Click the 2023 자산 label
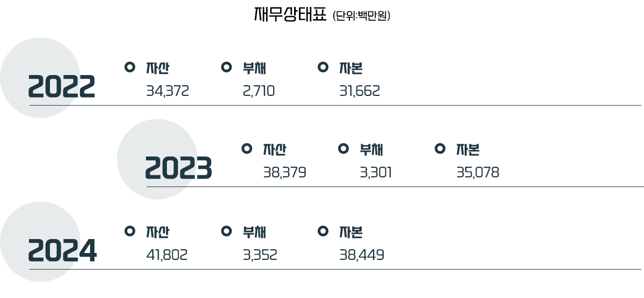The height and width of the screenshot is (298, 644). [x=275, y=149]
